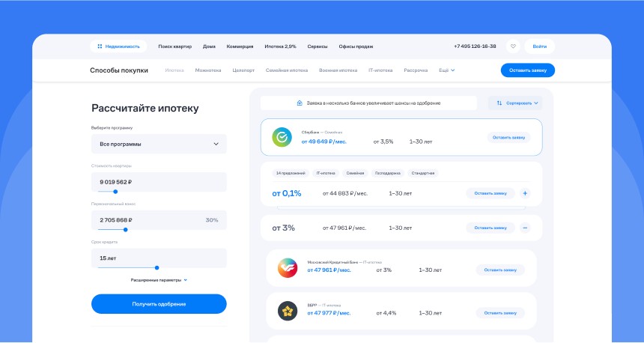Viewport: 644px width, 343px height.
Task: Switch to the Ипотека tab
Action: [174, 70]
